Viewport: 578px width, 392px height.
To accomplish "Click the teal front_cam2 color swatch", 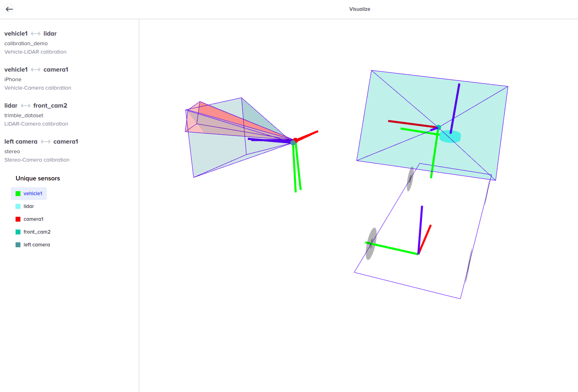I will [18, 232].
